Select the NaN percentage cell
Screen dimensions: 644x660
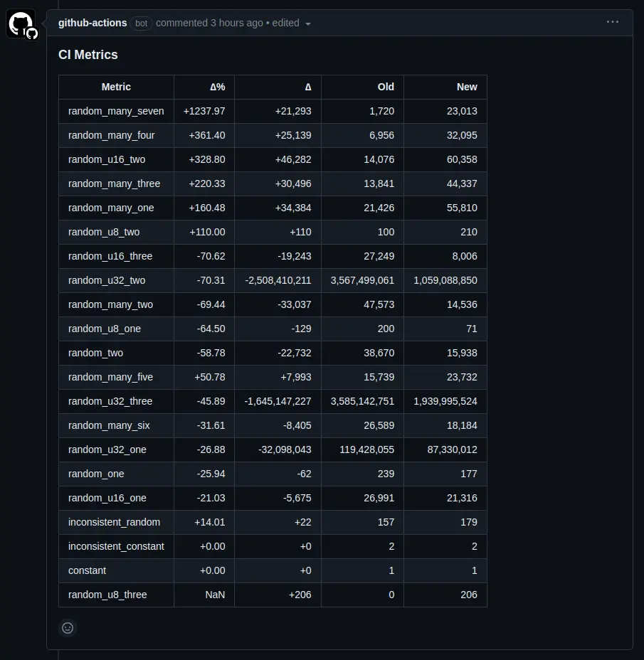tap(204, 595)
